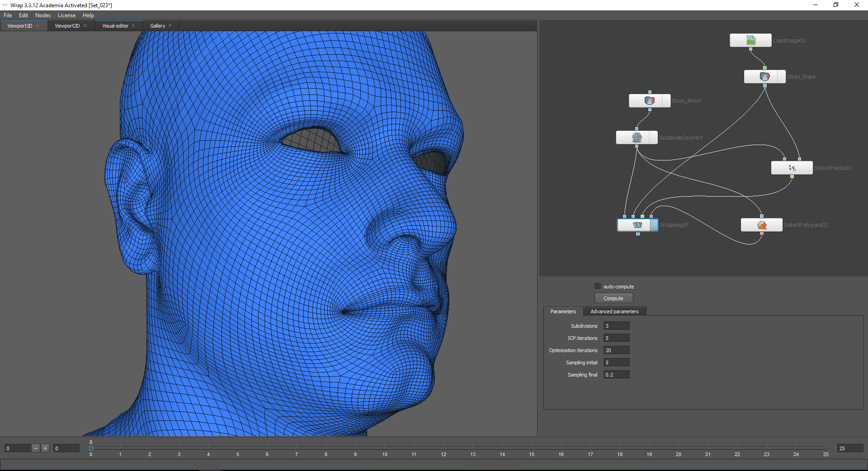Click the Wrapping01 node output connector
868x471 pixels.
coord(637,234)
